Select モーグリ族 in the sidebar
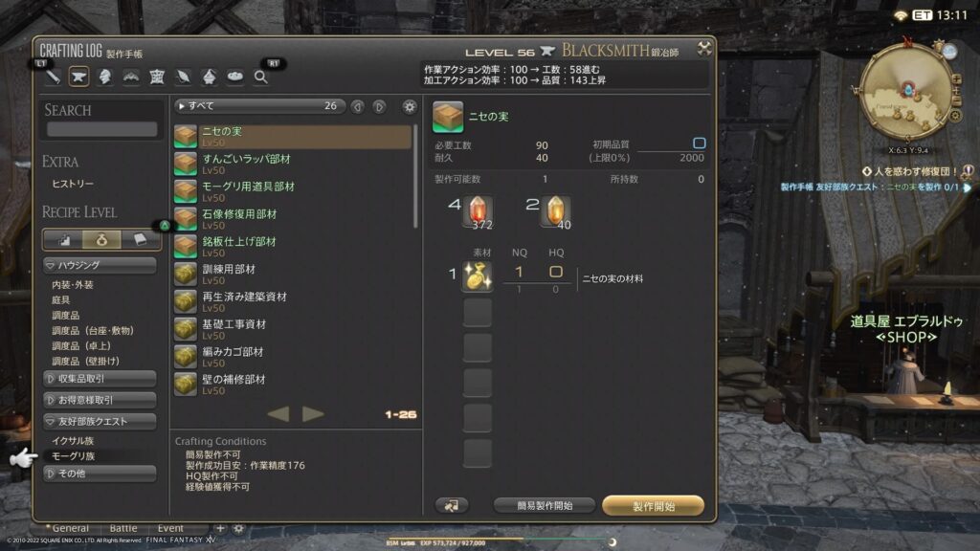 [x=73, y=456]
